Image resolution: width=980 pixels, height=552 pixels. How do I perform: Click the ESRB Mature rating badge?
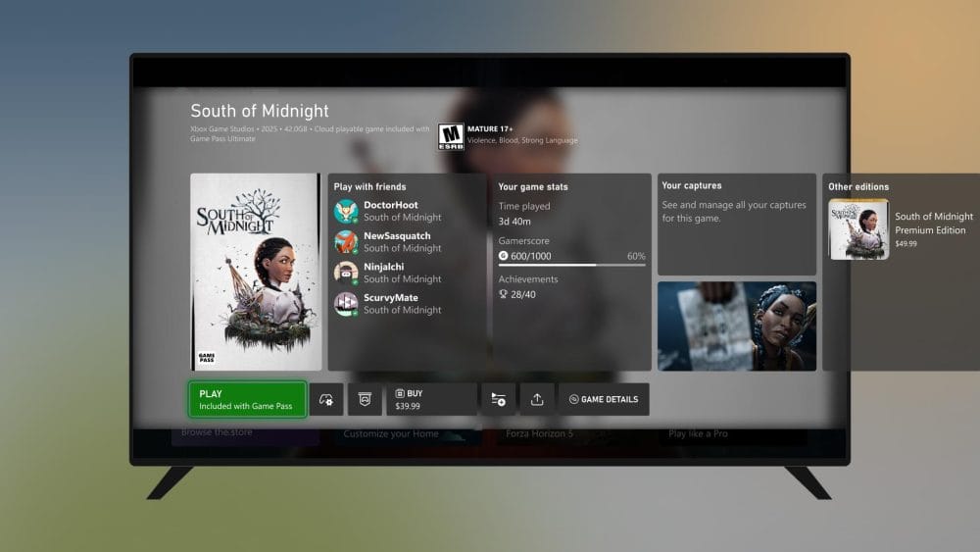(451, 136)
